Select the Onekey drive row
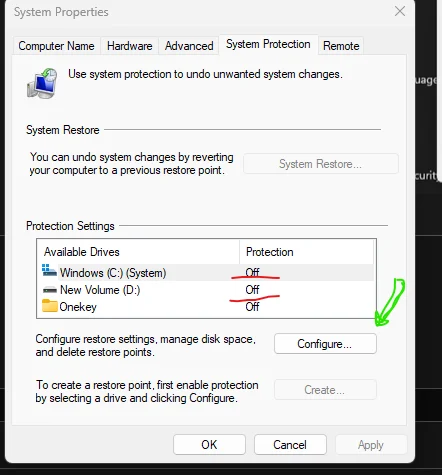 (207, 306)
